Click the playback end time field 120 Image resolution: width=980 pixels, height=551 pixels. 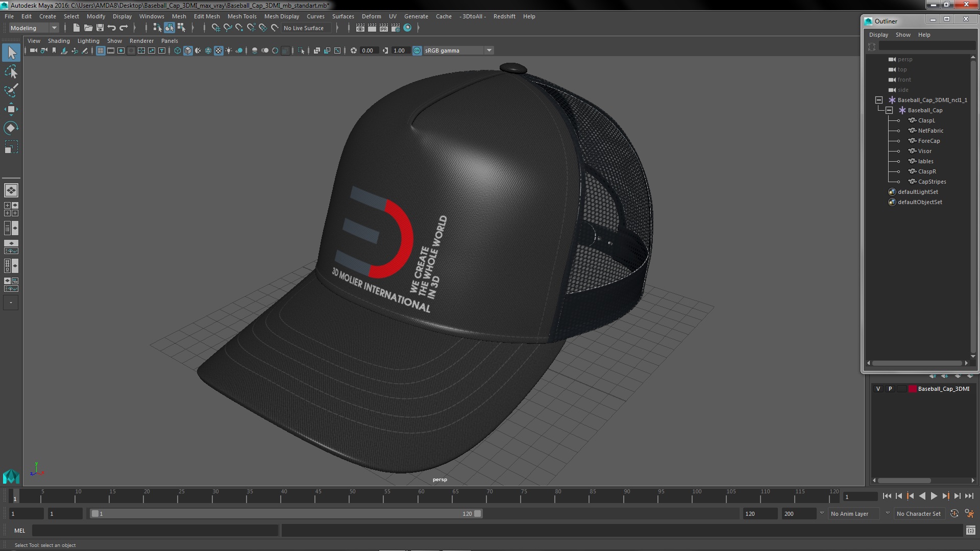[x=759, y=514]
